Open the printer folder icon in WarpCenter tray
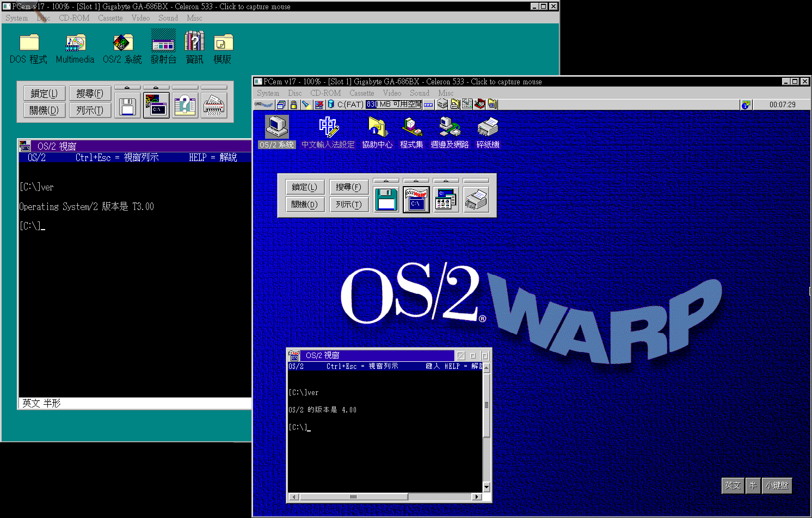The height and width of the screenshot is (518, 812). point(455,104)
